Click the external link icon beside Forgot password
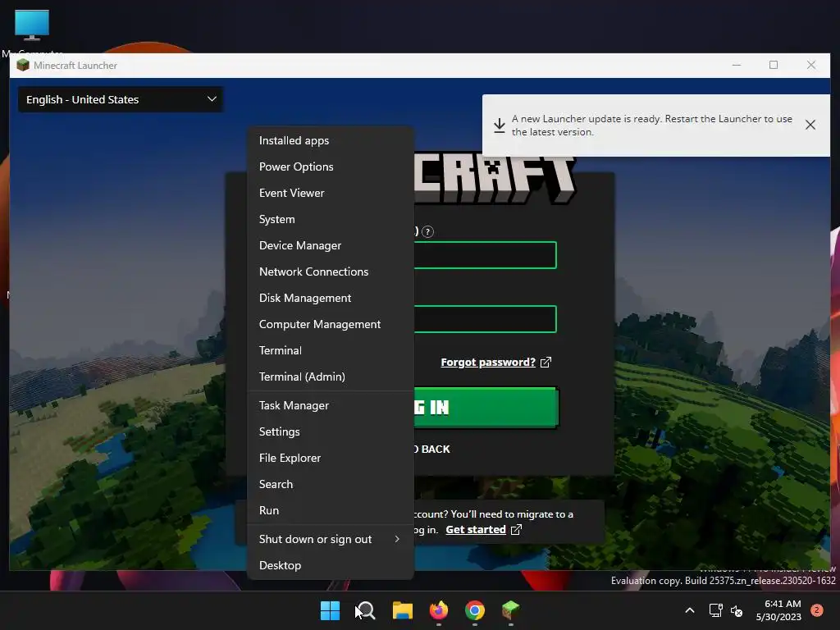 pos(546,363)
